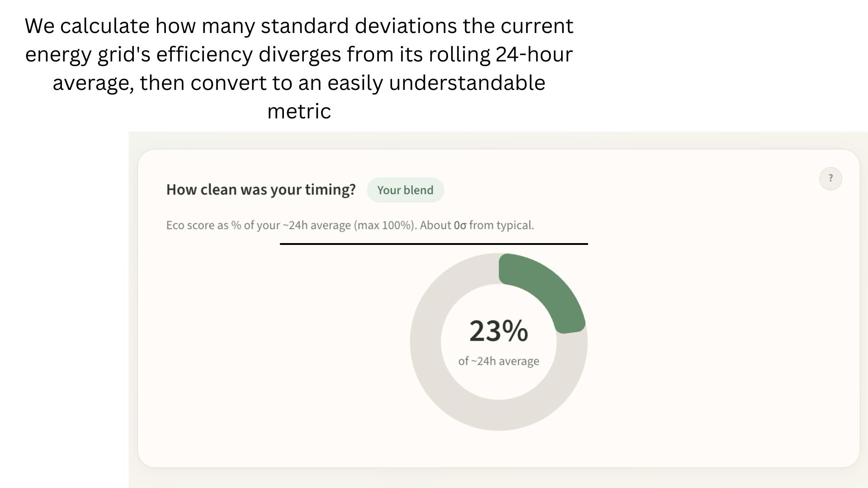
Task: Click the question mark help icon
Action: pyautogui.click(x=830, y=178)
